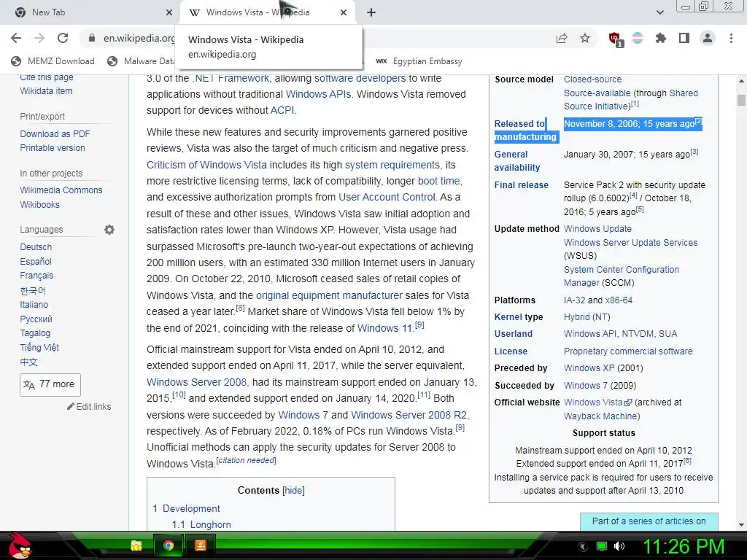This screenshot has width=747, height=560.
Task: Jump to 1.1 Longhorn section
Action: 201,524
